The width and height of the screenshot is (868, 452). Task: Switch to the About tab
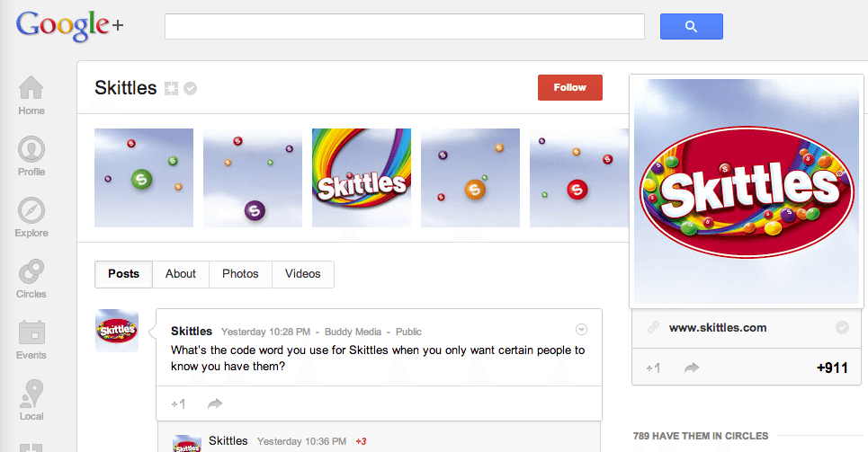click(x=181, y=274)
